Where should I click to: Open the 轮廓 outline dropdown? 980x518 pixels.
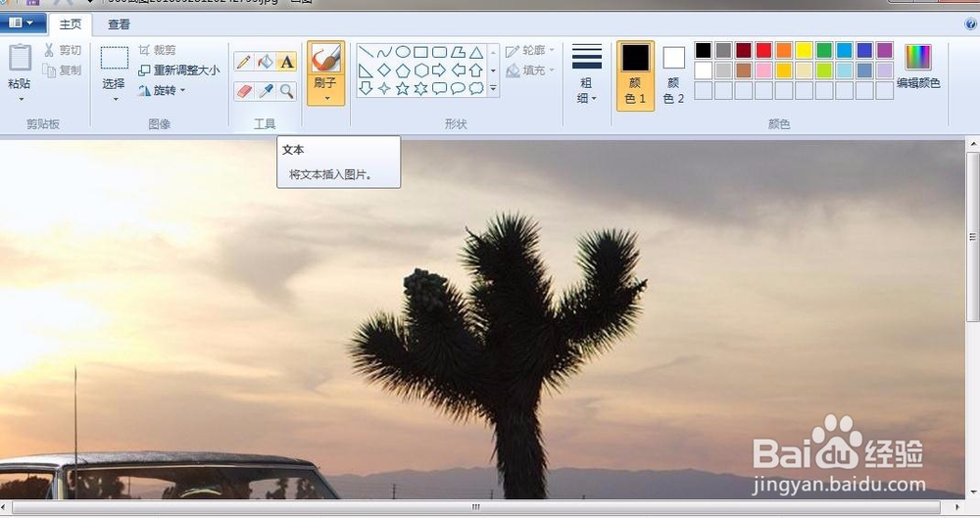(530, 51)
